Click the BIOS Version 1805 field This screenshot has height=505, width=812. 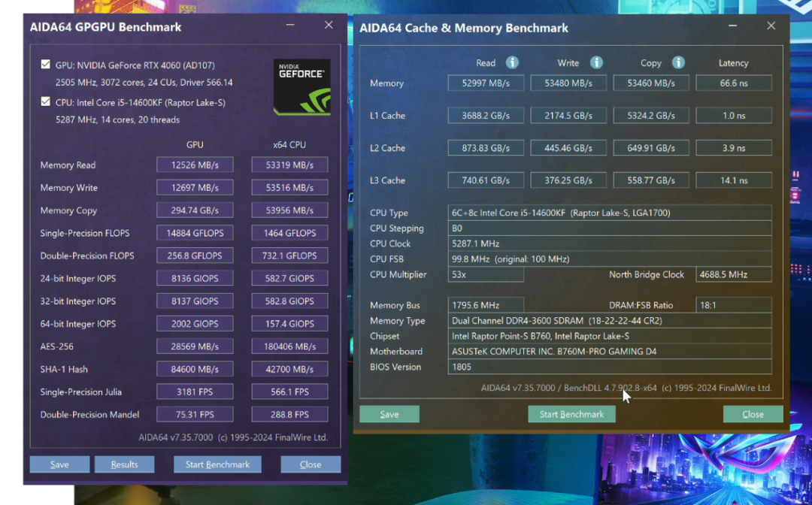pyautogui.click(x=610, y=367)
